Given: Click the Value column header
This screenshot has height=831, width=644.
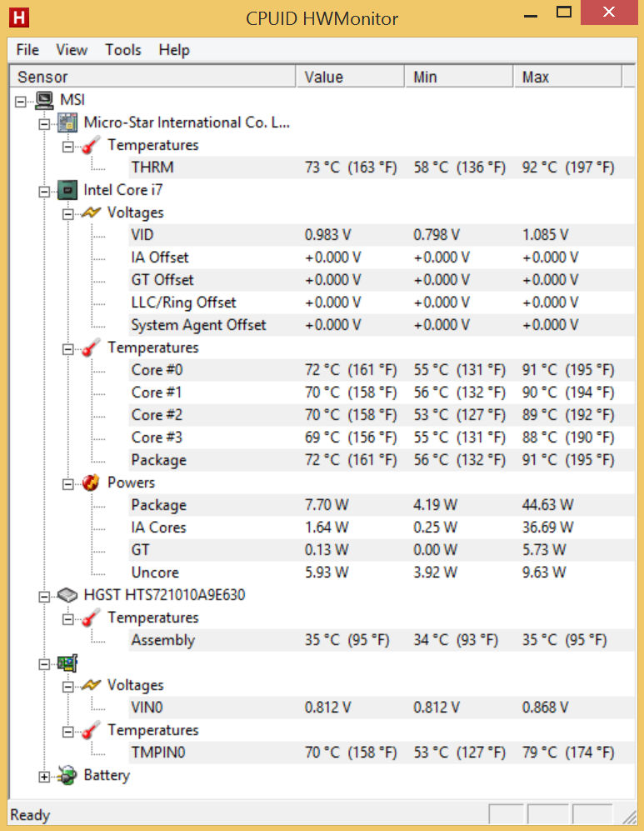Looking at the screenshot, I should pos(350,77).
